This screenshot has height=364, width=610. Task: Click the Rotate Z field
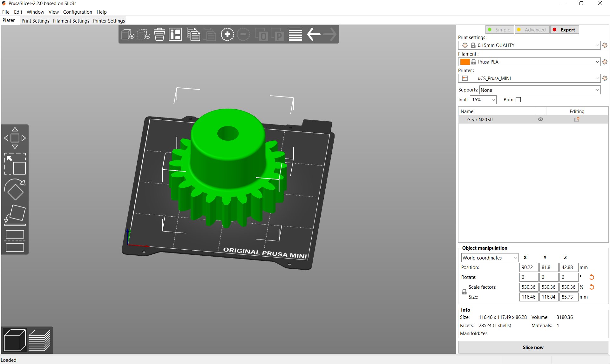click(x=569, y=277)
